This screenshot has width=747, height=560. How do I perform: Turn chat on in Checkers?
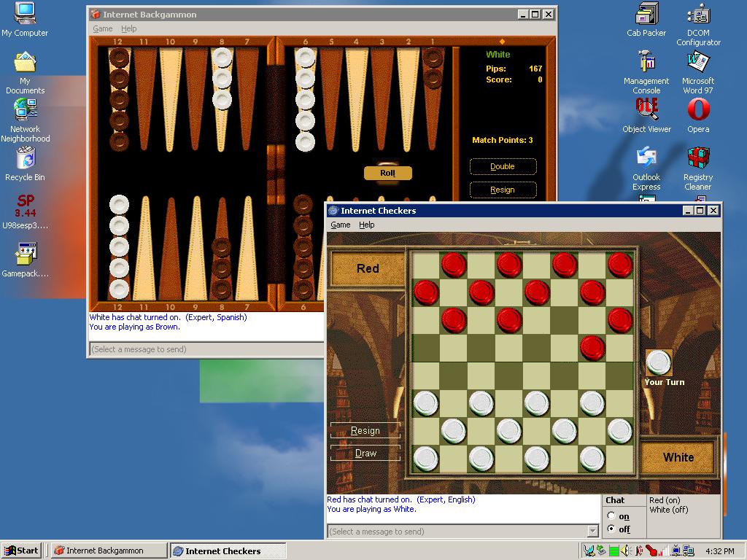pyautogui.click(x=611, y=516)
